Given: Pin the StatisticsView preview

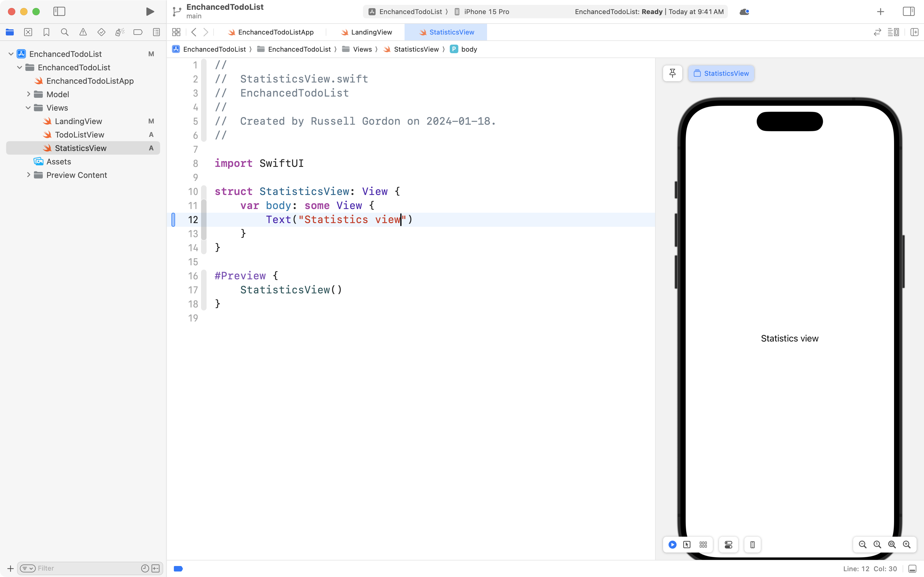Looking at the screenshot, I should click(x=672, y=73).
